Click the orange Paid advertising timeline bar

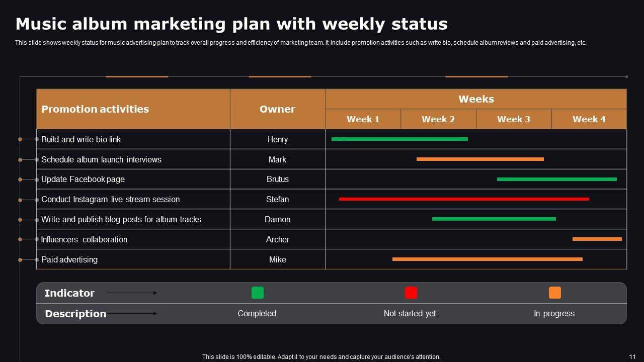tap(487, 259)
